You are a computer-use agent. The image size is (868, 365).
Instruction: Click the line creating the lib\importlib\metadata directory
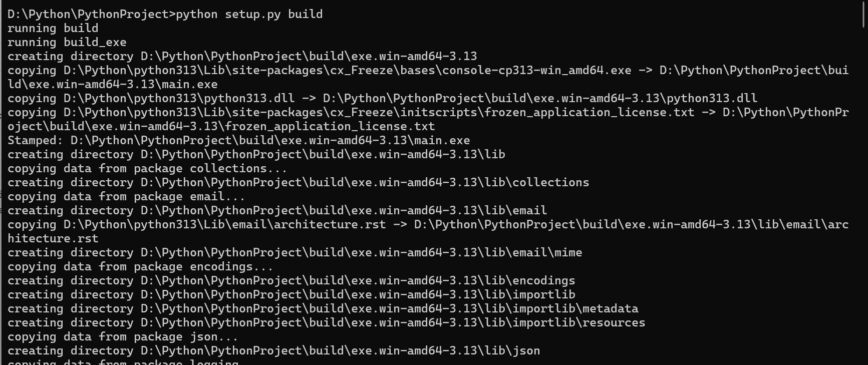tap(323, 308)
